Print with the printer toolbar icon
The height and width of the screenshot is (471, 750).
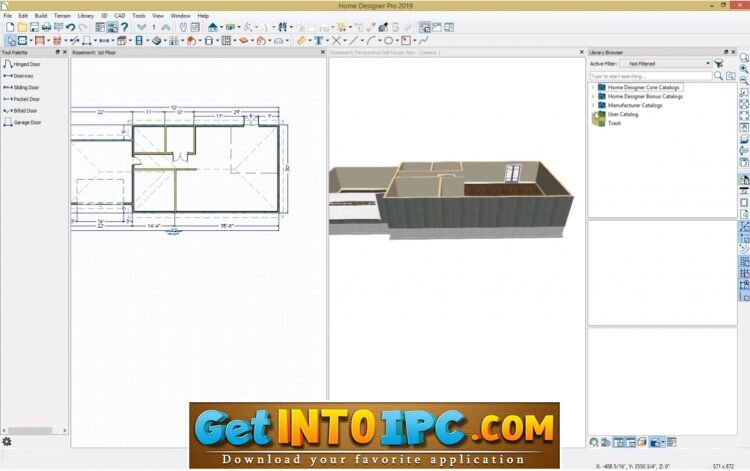[x=46, y=27]
